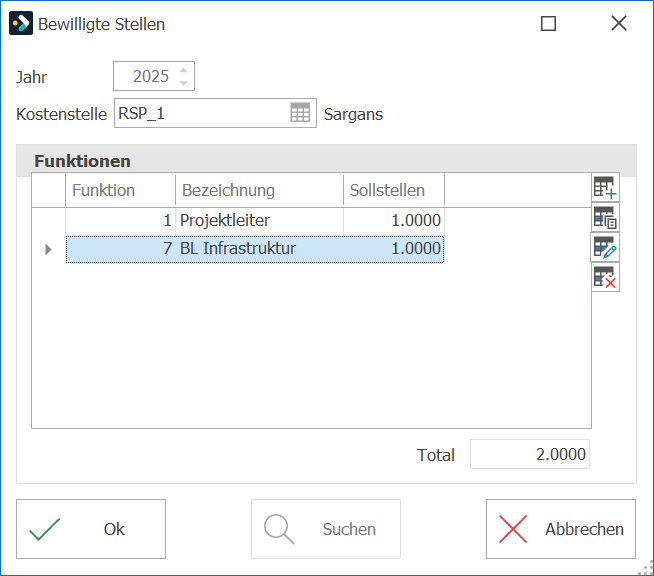Click the application logo in title bar
The image size is (654, 576).
21,23
